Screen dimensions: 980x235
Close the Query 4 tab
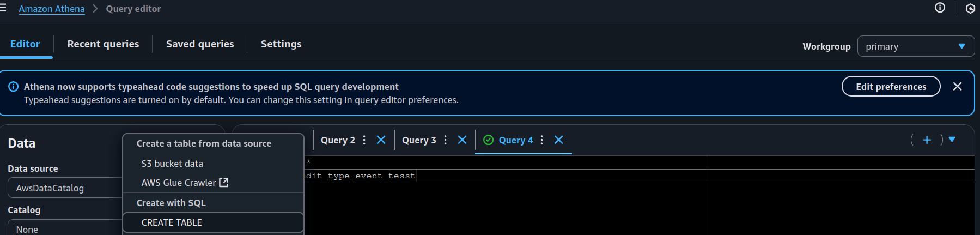(559, 140)
